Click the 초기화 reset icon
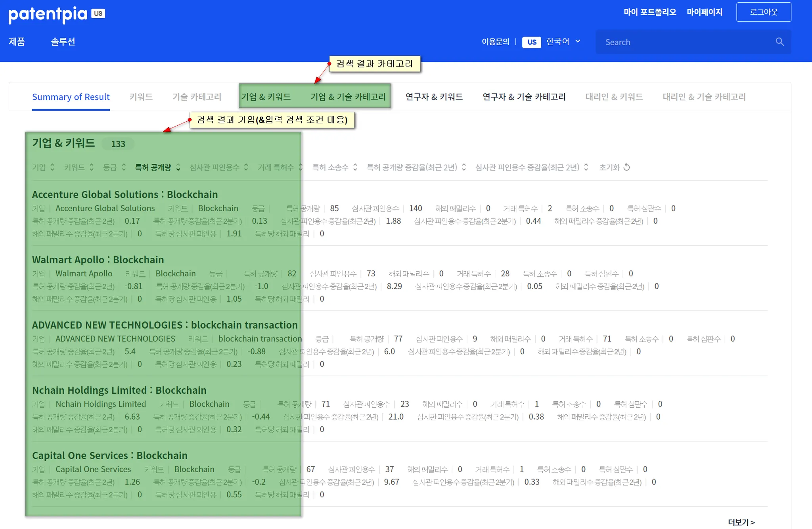 coord(626,167)
